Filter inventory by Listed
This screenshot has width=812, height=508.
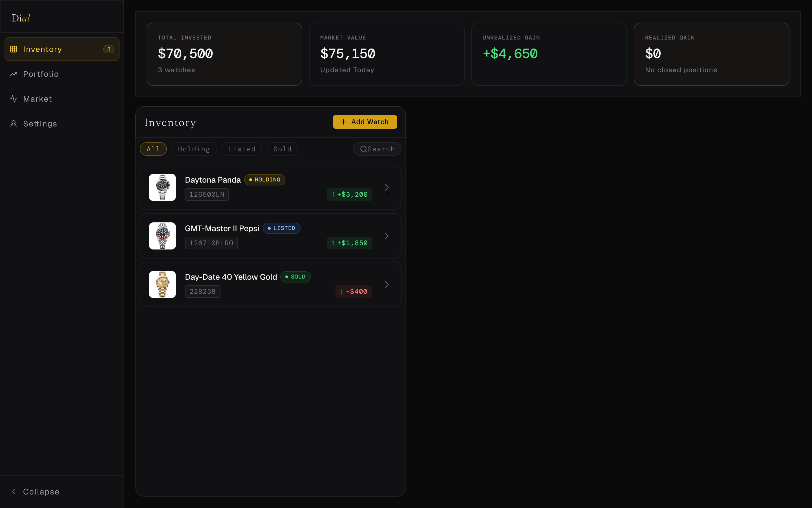point(242,149)
